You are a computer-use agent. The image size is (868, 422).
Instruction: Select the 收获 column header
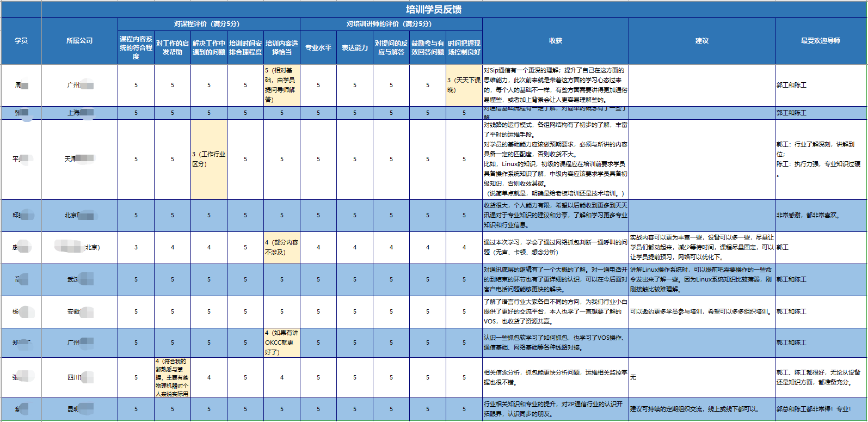coord(555,41)
